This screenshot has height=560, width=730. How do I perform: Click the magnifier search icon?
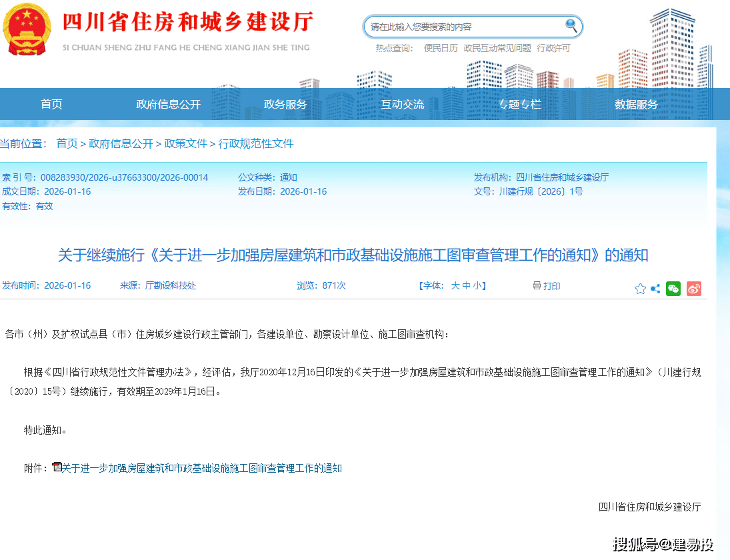(x=571, y=25)
